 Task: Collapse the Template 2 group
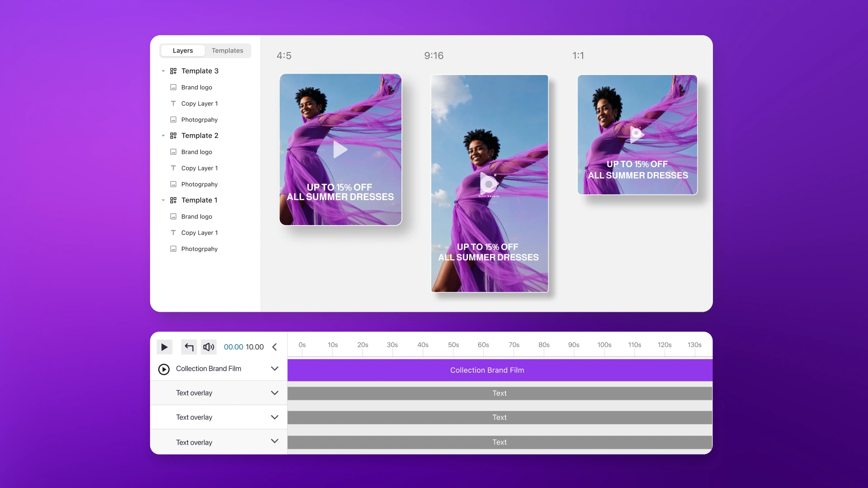[x=163, y=136]
